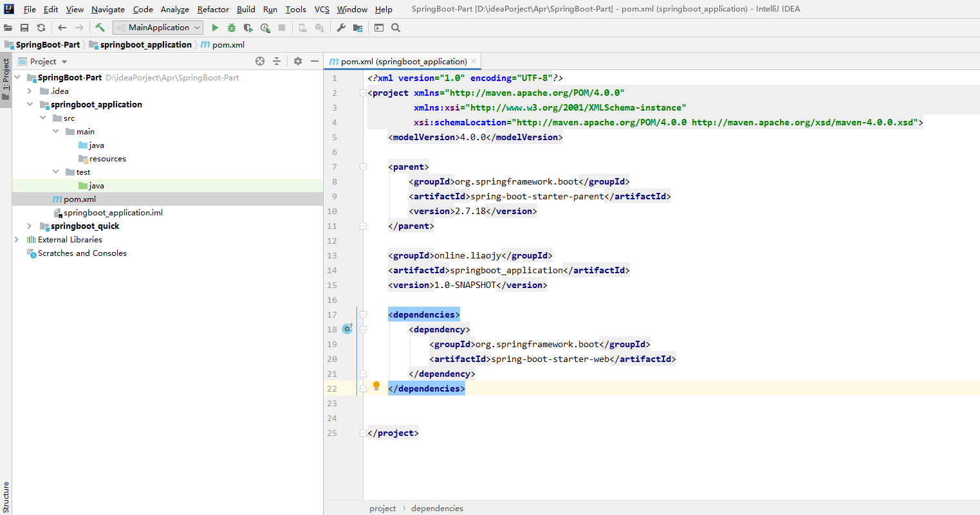Click the Open file toolbar icon
Image resolution: width=980 pixels, height=515 pixels.
[8, 28]
